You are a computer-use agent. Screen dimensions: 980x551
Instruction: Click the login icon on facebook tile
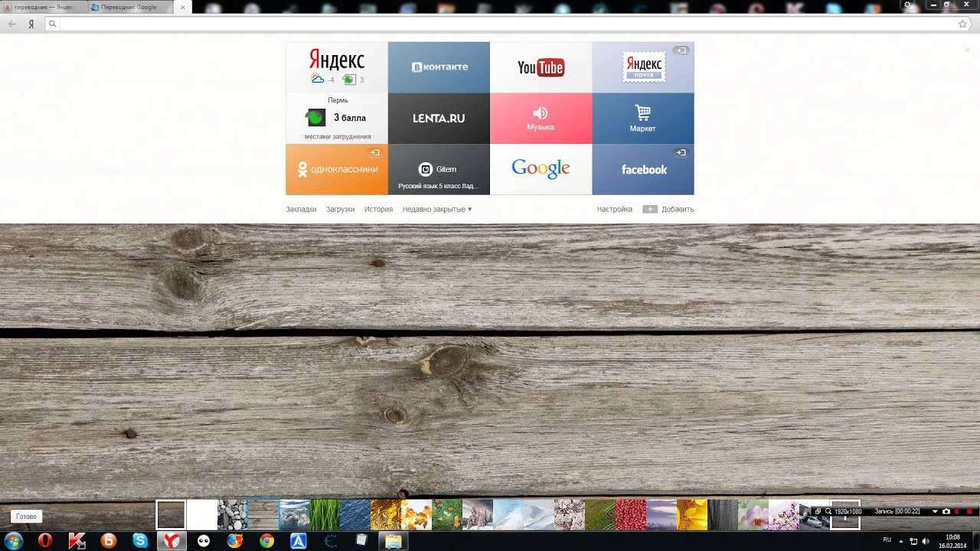[681, 152]
